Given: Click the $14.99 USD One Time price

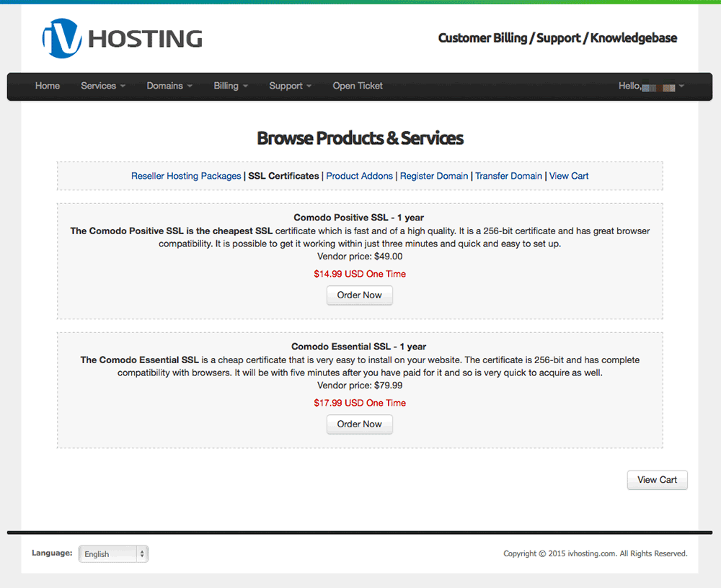Looking at the screenshot, I should 360,274.
